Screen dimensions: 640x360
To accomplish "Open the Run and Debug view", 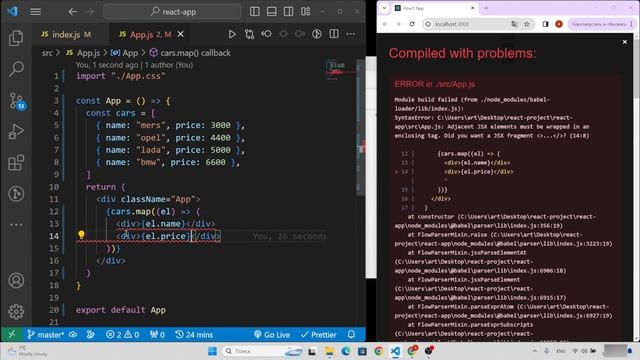I will pyautogui.click(x=16, y=132).
